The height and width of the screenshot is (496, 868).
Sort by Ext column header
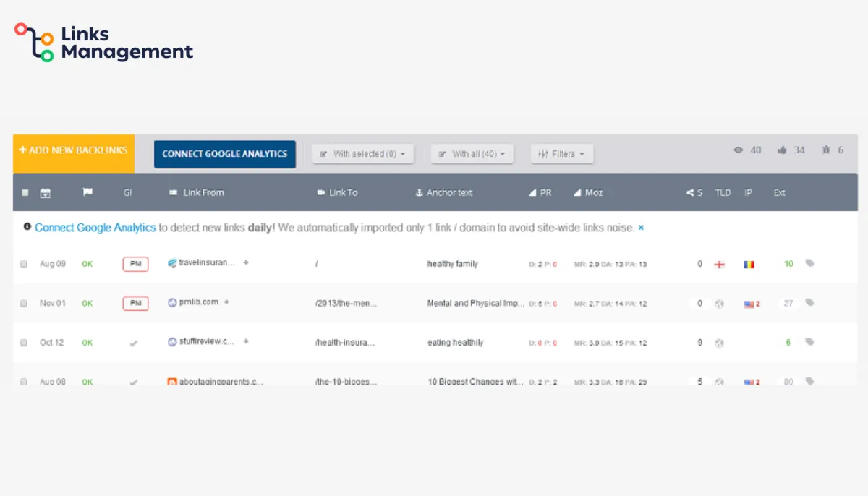779,193
